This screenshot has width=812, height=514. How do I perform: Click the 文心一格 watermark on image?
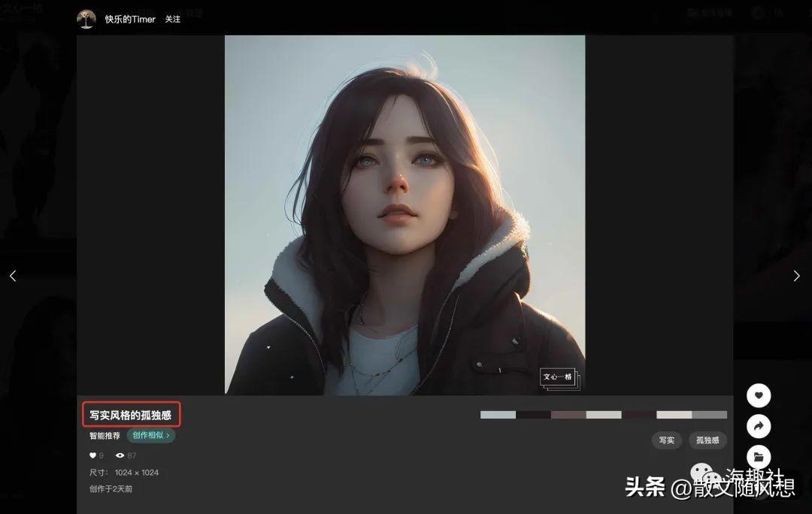pyautogui.click(x=558, y=377)
